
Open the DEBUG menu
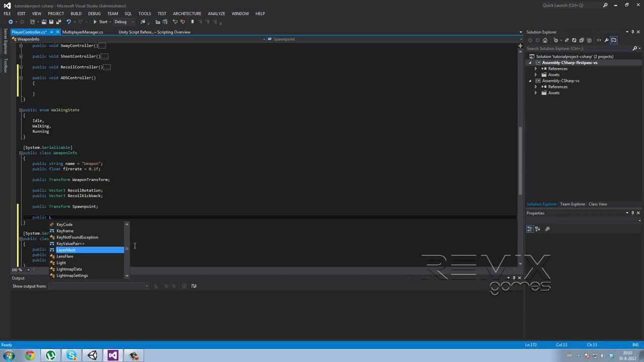[x=94, y=14]
